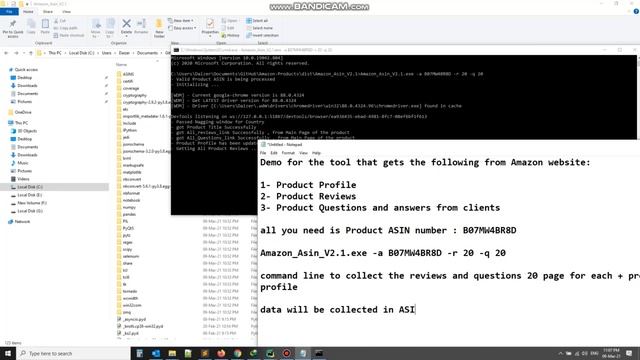The height and width of the screenshot is (360, 640).
Task: Click the Paste button in Explorer ribbon
Action: pyautogui.click(x=45, y=27)
